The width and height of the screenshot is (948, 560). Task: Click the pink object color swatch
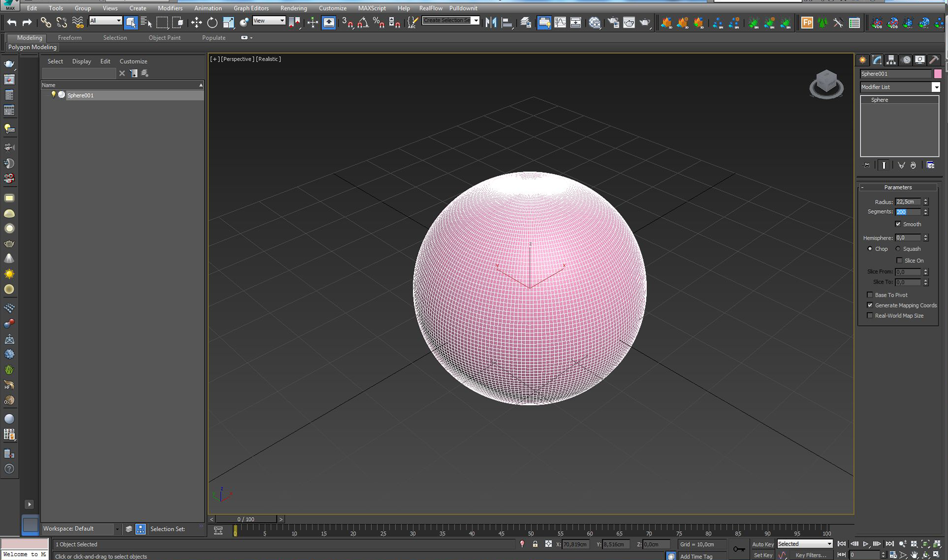[937, 74]
